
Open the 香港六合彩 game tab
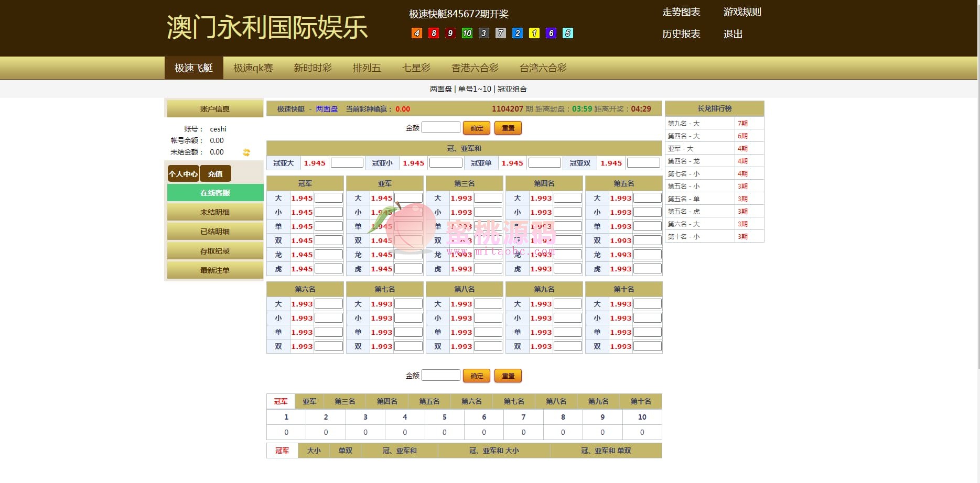[x=475, y=68]
